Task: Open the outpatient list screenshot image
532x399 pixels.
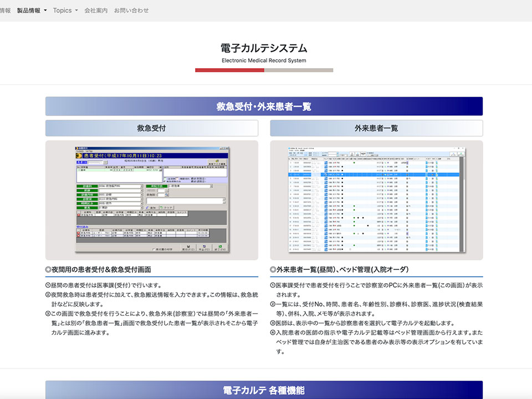Action: [x=376, y=200]
